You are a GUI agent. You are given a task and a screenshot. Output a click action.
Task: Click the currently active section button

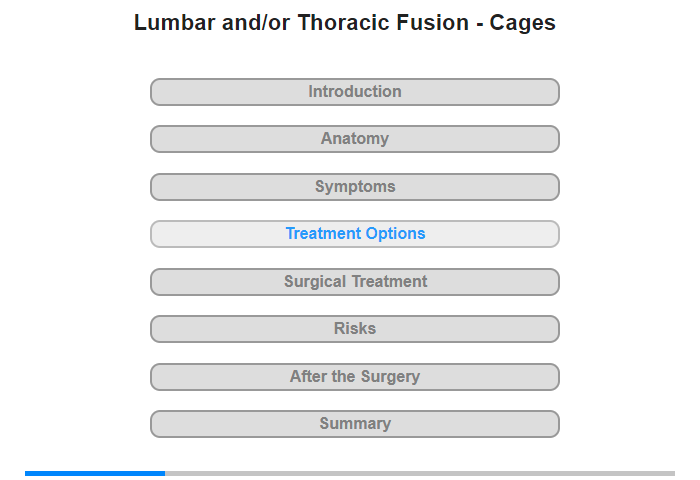click(354, 234)
